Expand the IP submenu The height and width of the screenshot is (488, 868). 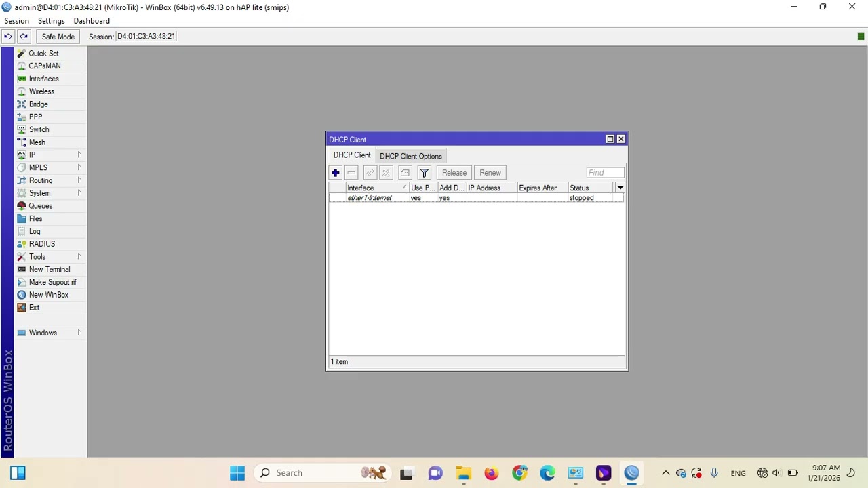(51, 155)
